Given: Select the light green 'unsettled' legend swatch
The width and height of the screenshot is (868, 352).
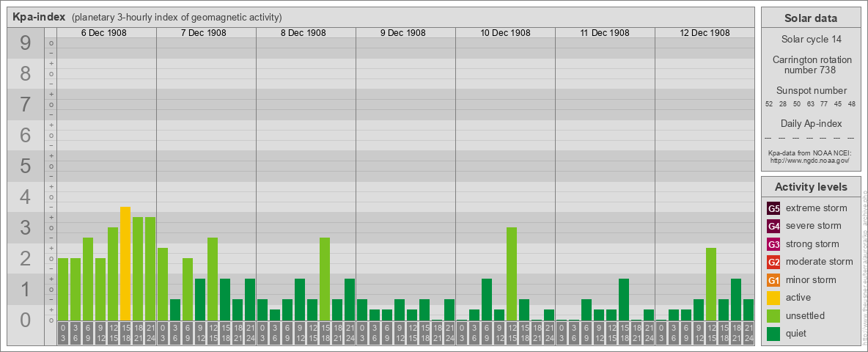Looking at the screenshot, I should click(x=773, y=316).
